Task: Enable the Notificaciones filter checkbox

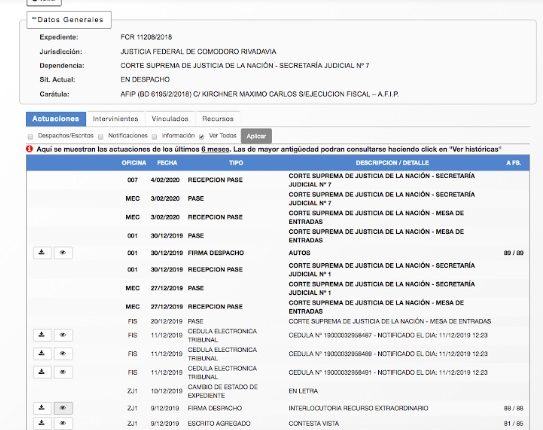Action: (100, 136)
